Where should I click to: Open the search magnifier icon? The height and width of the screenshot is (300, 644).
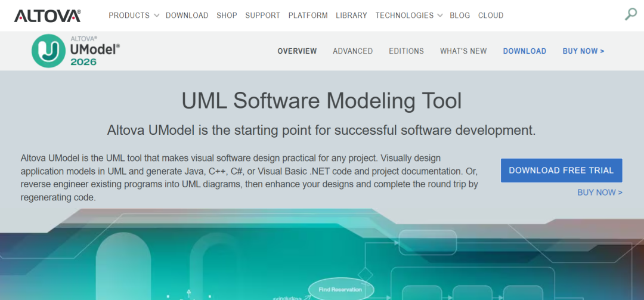click(x=630, y=14)
